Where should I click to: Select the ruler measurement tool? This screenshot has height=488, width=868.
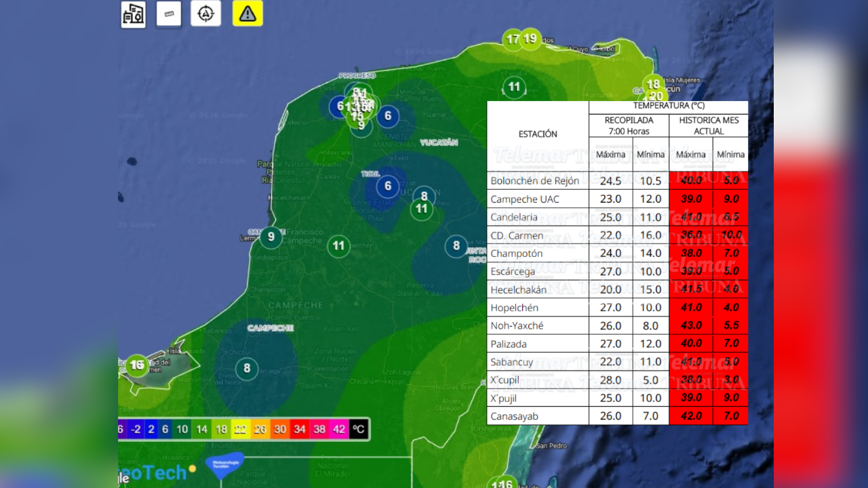tap(168, 14)
